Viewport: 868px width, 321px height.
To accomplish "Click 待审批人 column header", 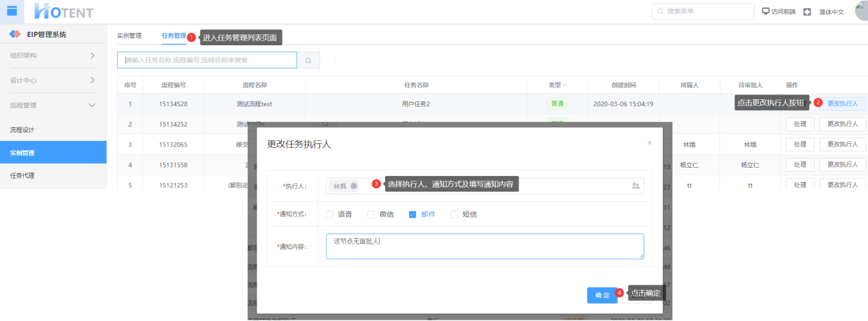I will coord(750,85).
